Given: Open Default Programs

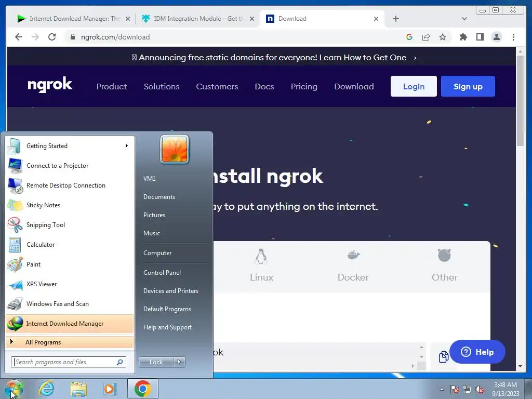Looking at the screenshot, I should pos(167,309).
